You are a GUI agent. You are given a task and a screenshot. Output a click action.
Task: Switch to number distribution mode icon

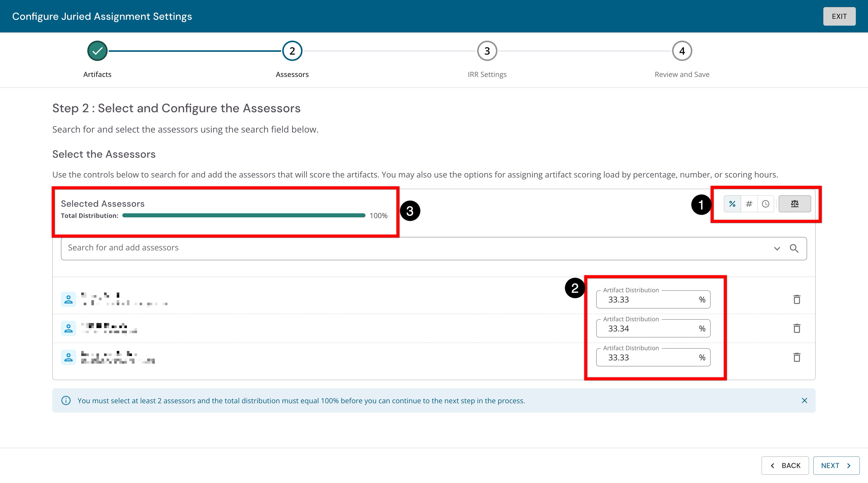tap(749, 204)
